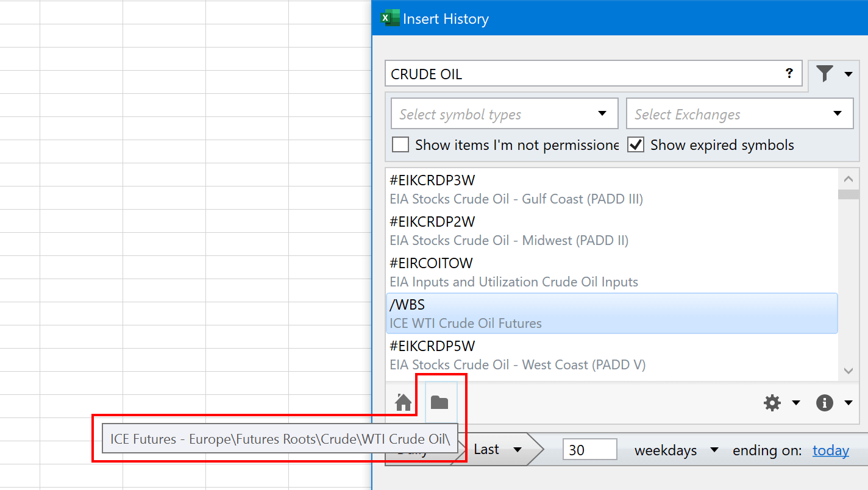The width and height of the screenshot is (868, 490).
Task: Click the results list scroll down arrow
Action: (848, 371)
